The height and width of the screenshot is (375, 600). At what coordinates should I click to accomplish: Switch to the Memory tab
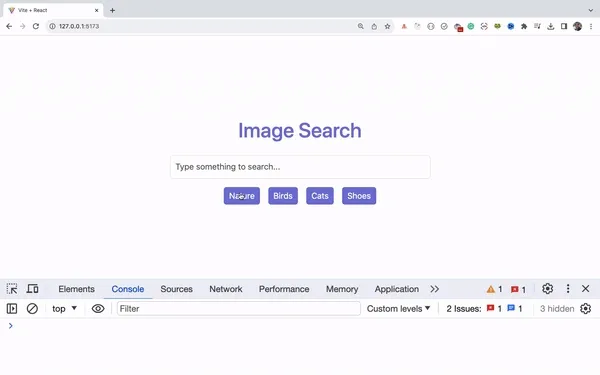[342, 289]
